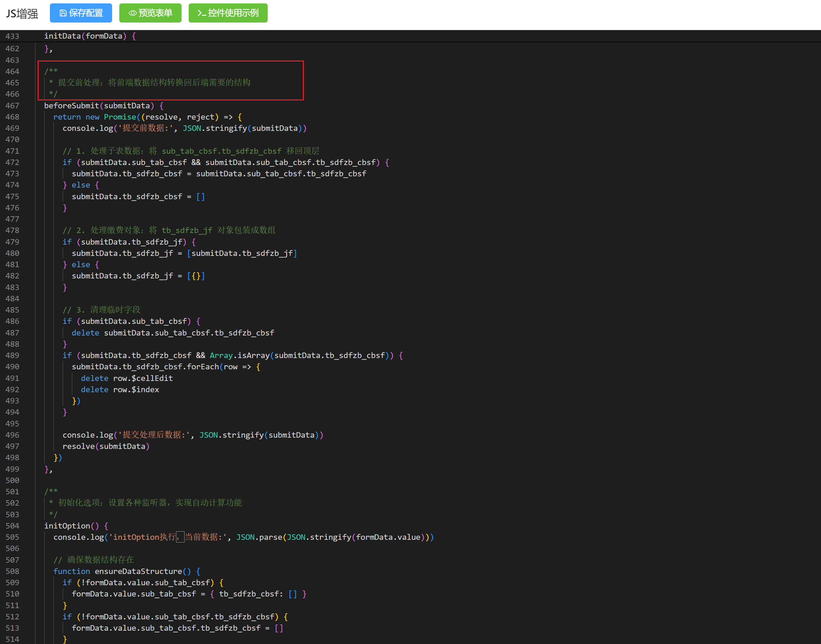
Task: Click the eye icon for form preview
Action: click(x=132, y=13)
